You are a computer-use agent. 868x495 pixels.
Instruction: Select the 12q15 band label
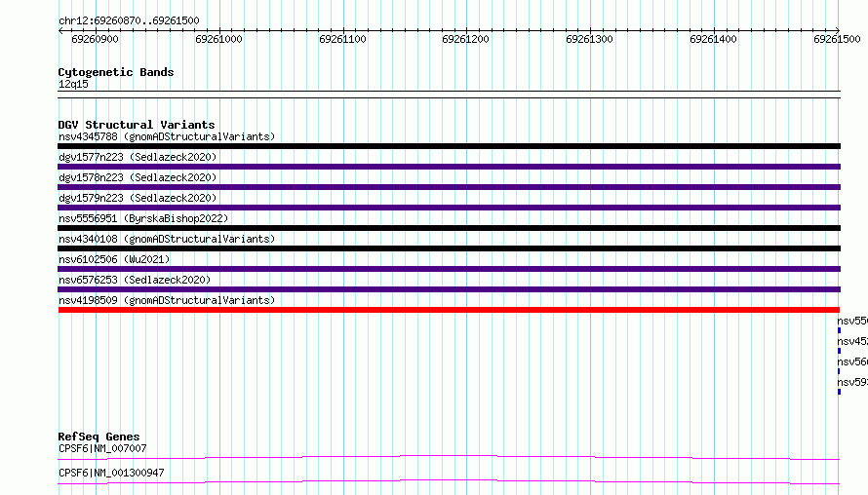click(x=73, y=84)
